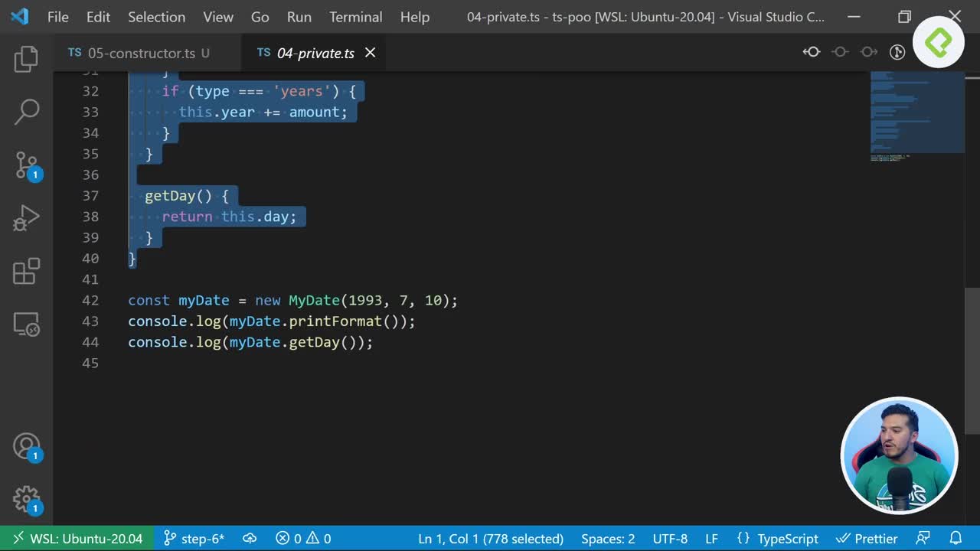This screenshot has width=980, height=551.
Task: Click on MyDate class name on line 42
Action: point(314,300)
